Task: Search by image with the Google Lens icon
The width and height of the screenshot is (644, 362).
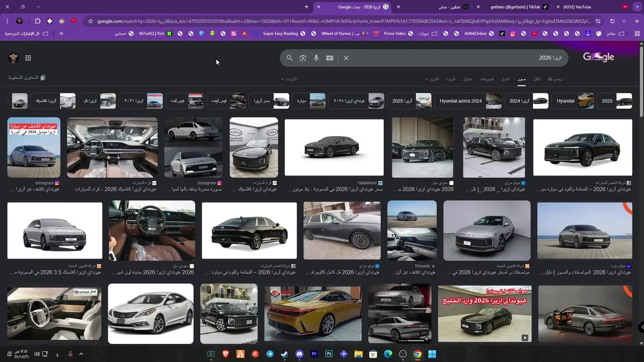Action: click(x=303, y=58)
